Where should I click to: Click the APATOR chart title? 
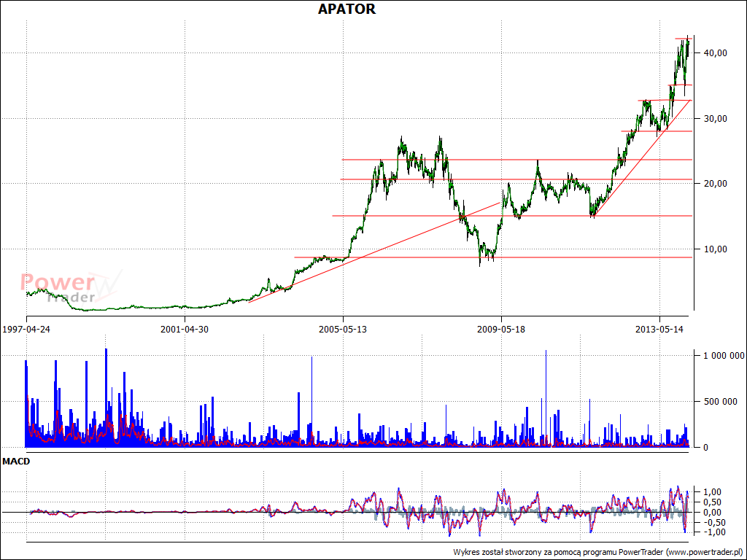(347, 9)
